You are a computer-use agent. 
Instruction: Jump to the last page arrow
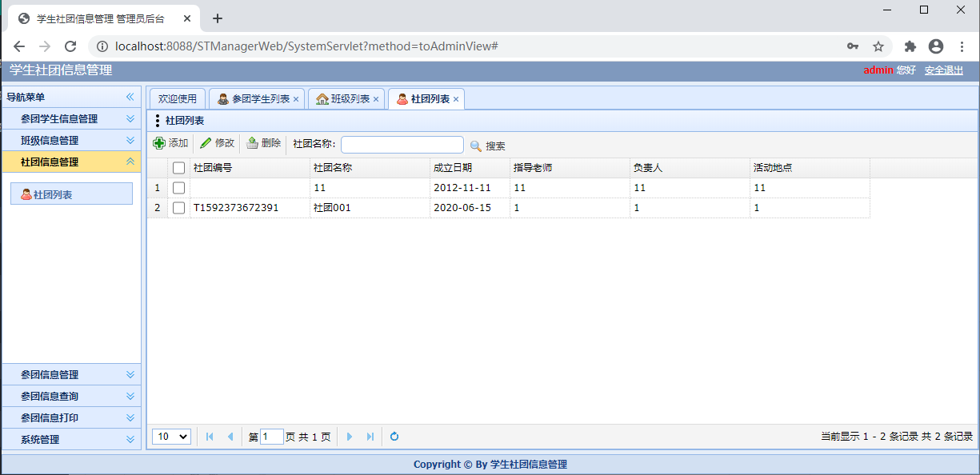[x=370, y=437]
